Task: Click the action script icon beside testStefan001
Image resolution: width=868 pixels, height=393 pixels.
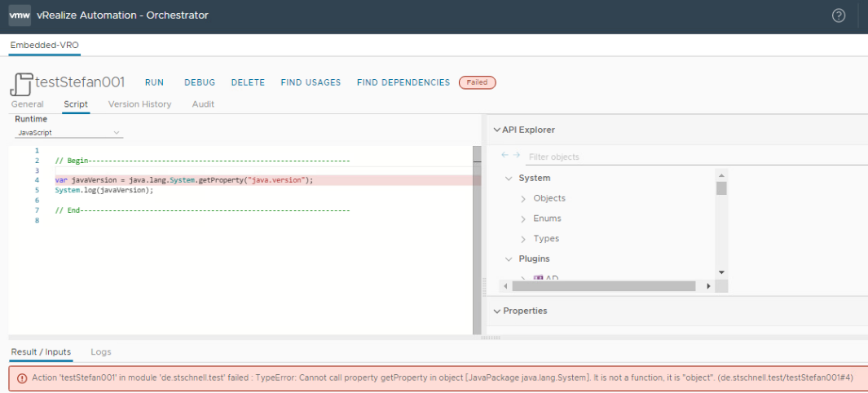Action: (x=21, y=84)
